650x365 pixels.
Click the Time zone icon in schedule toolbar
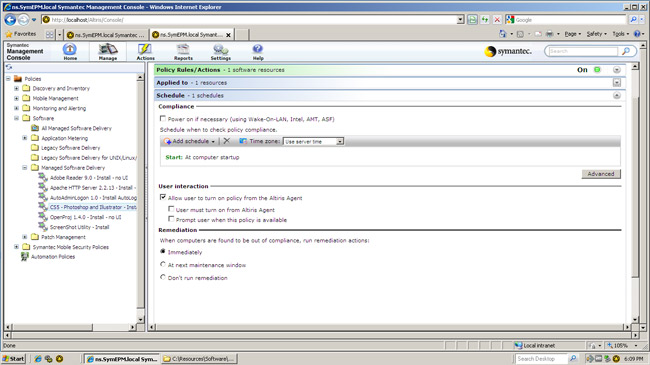point(243,141)
